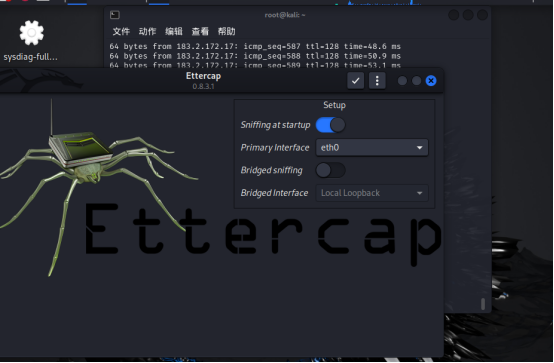Click Primary Interface label

(275, 147)
